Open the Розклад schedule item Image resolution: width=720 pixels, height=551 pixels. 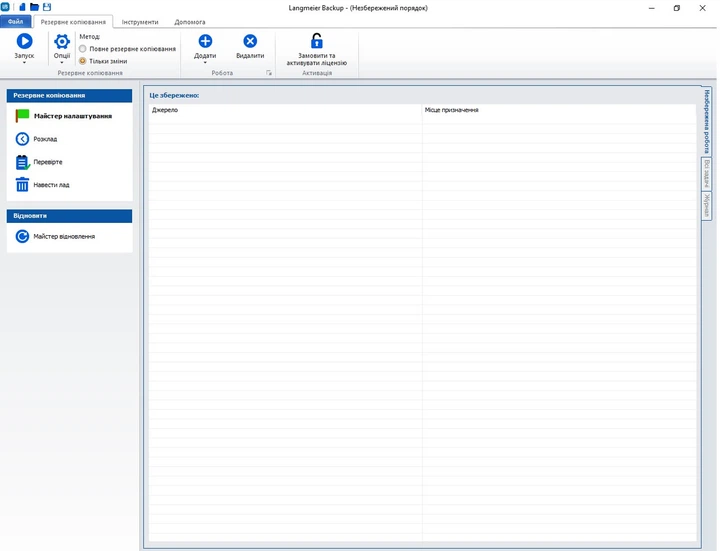[23, 139]
